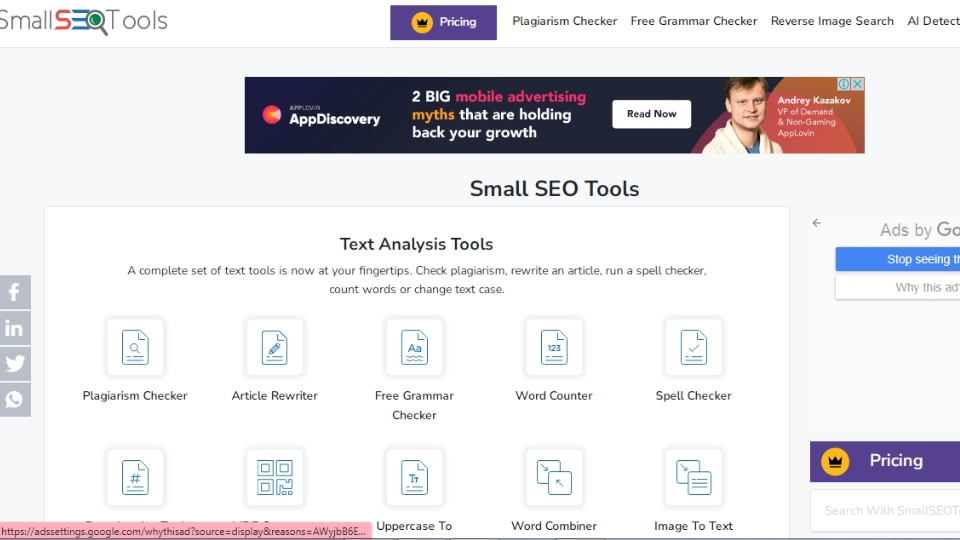960x540 pixels.
Task: Click Read Now on the banner ad
Action: [x=651, y=114]
